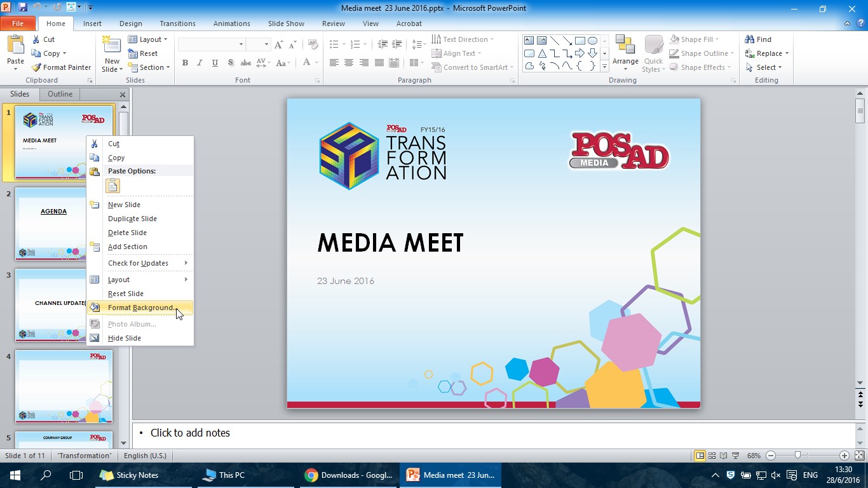The height and width of the screenshot is (488, 868).
Task: Close the Slides/Outline pane
Action: [x=123, y=95]
